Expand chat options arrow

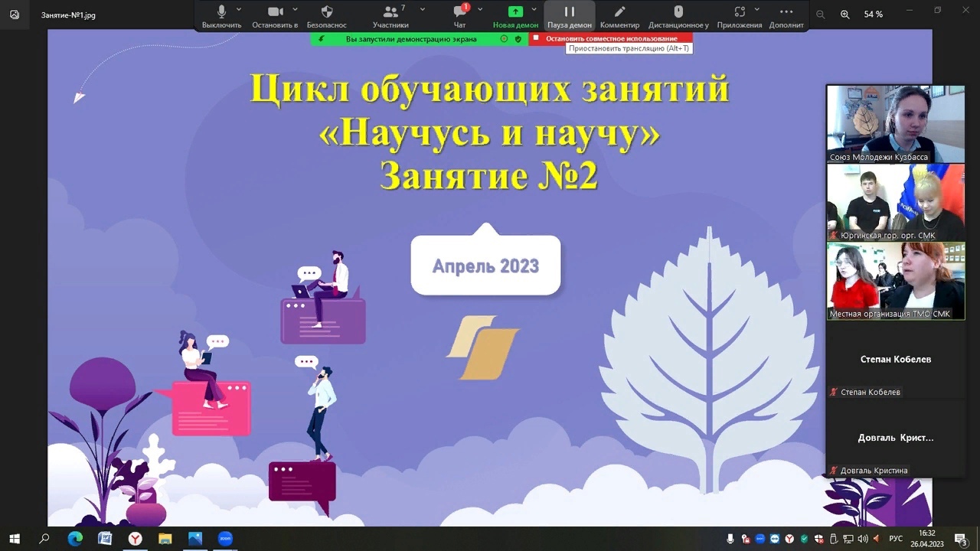[480, 10]
